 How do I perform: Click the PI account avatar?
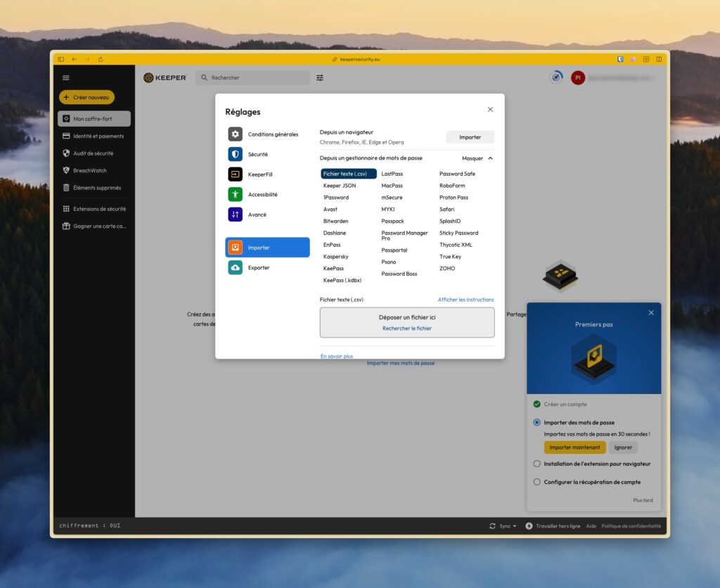tap(578, 77)
